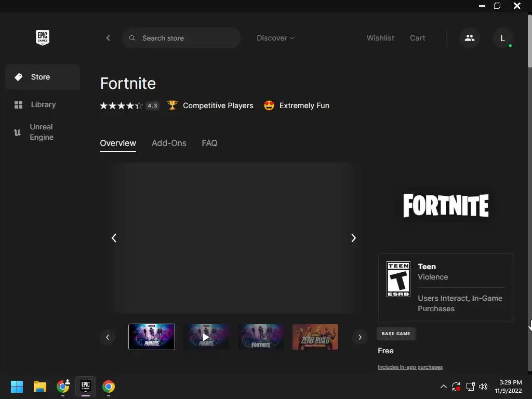Open Windows Start menu

tap(17, 387)
